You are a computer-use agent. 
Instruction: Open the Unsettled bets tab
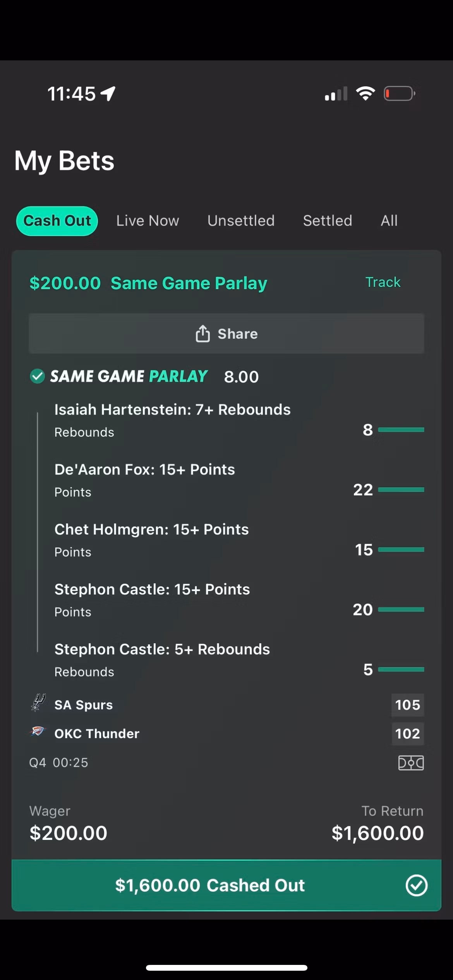241,221
